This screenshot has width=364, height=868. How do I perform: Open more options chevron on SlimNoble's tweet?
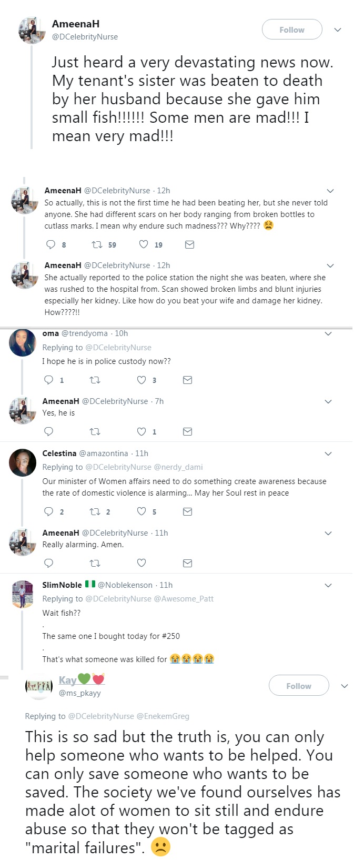pos(328,585)
